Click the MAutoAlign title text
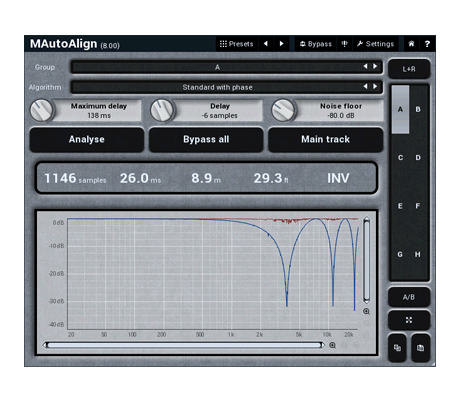This screenshot has width=460, height=416. tap(63, 44)
